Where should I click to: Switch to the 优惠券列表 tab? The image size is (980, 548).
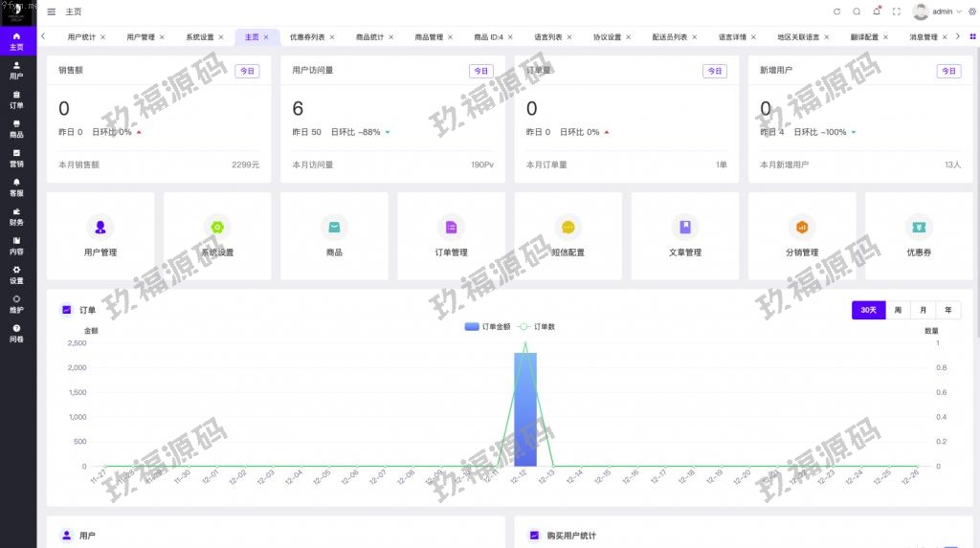pyautogui.click(x=307, y=37)
